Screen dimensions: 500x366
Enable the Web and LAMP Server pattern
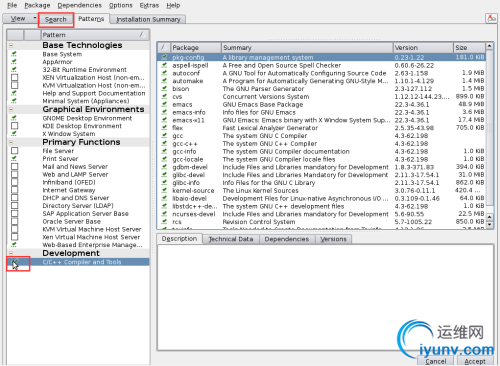click(x=14, y=174)
